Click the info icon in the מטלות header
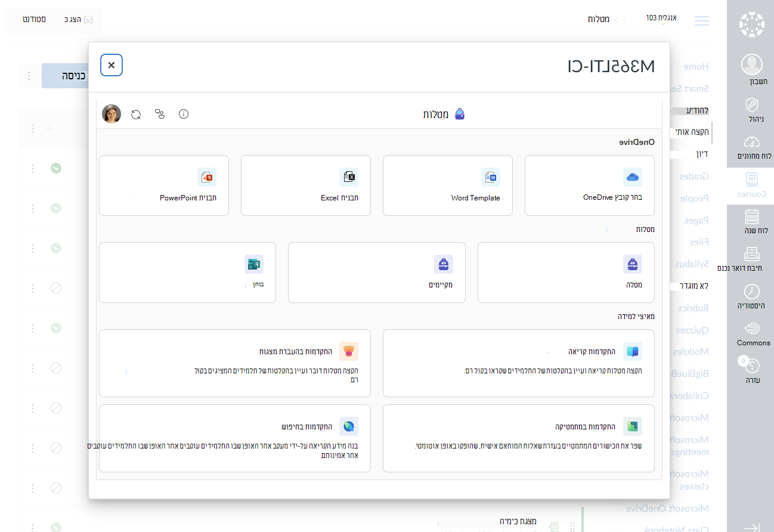Screen dimensions: 774x532 (x=184, y=114)
